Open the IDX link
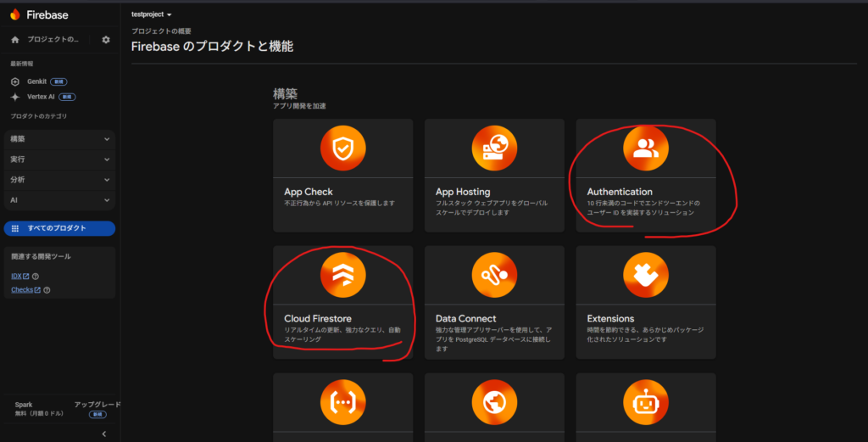868x442 pixels. point(16,276)
